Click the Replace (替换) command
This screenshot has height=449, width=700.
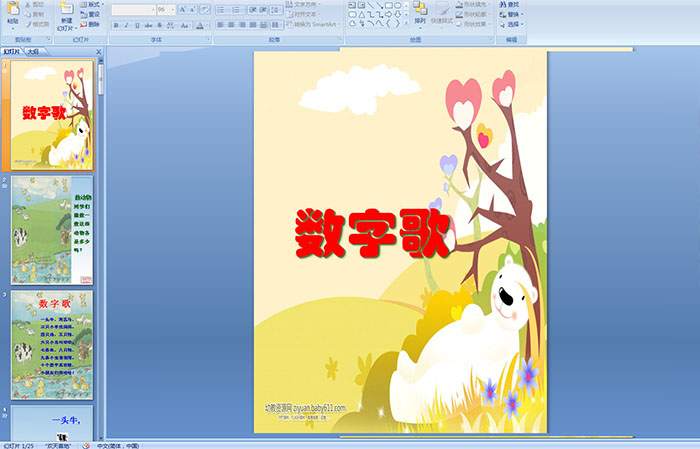point(509,14)
